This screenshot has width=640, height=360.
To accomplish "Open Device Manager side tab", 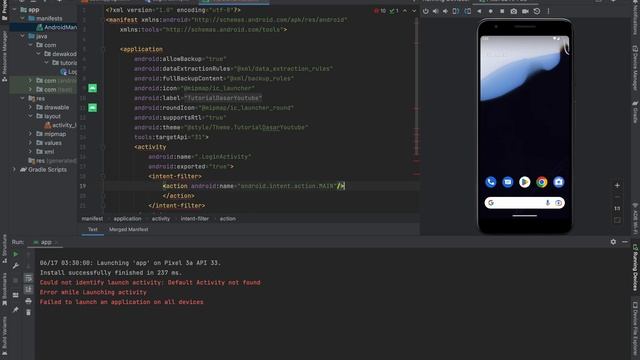I will 635,68.
